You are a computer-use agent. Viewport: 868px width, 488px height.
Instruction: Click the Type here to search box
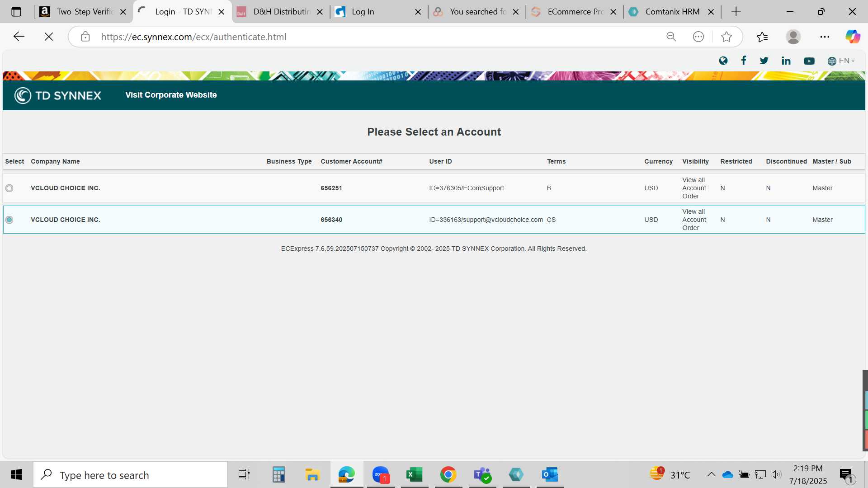[130, 475]
